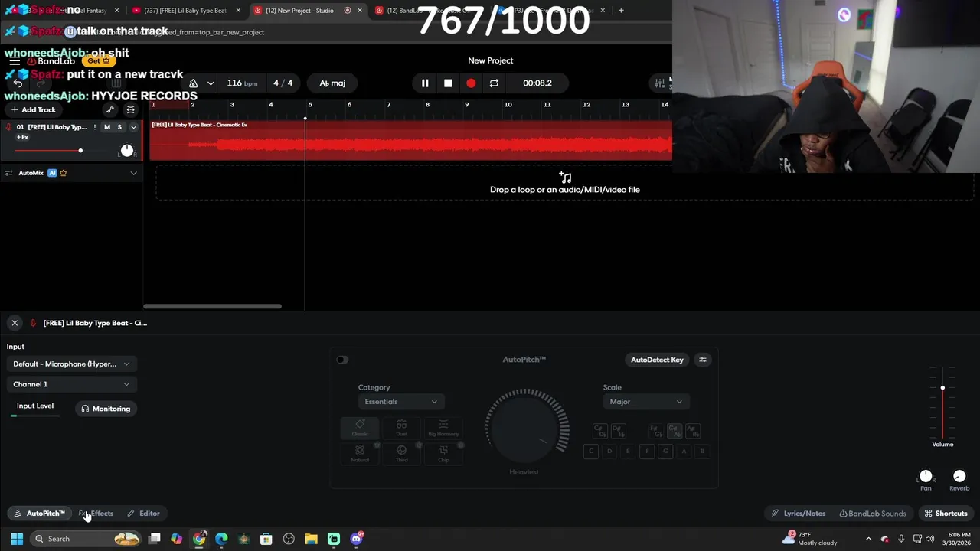980x551 pixels.
Task: Toggle the C♯/D♭ note key
Action: pos(600,432)
